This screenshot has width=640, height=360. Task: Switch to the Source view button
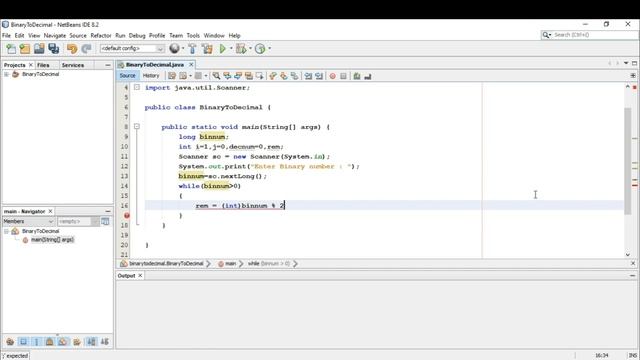[x=127, y=76]
